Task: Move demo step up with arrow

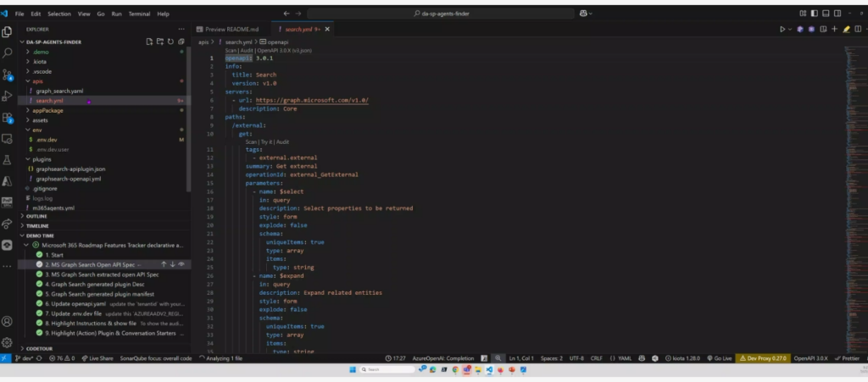Action: point(164,265)
